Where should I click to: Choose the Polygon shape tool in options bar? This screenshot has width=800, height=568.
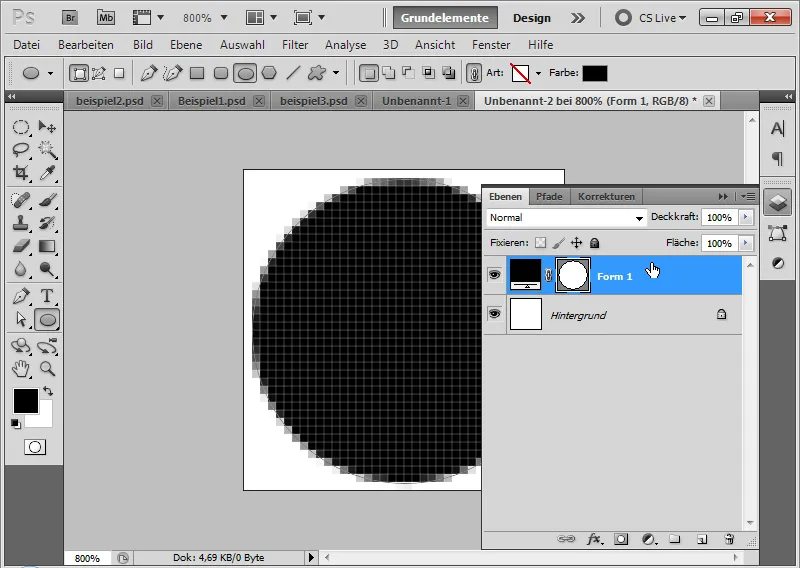[x=269, y=73]
